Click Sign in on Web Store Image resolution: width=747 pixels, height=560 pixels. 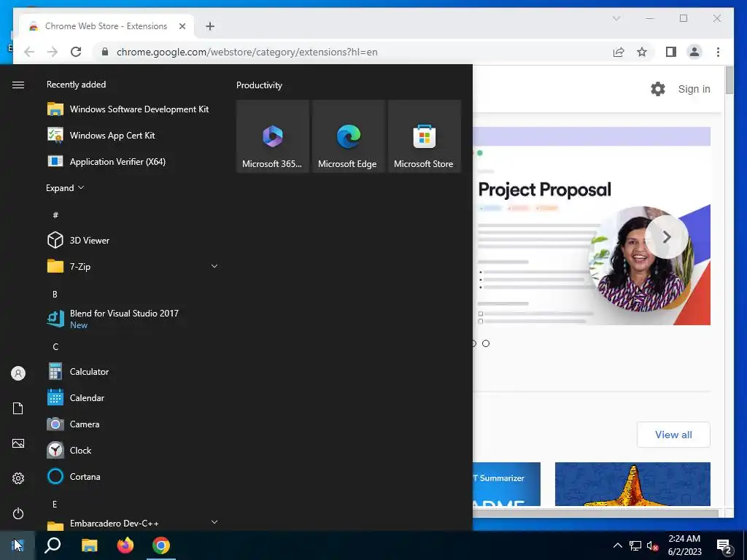click(x=694, y=89)
